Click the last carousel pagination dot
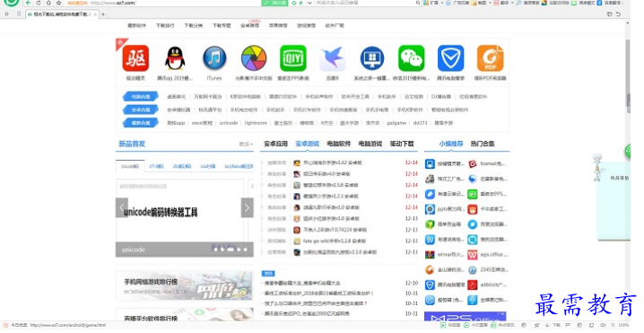The width and height of the screenshot is (644, 333). (246, 250)
